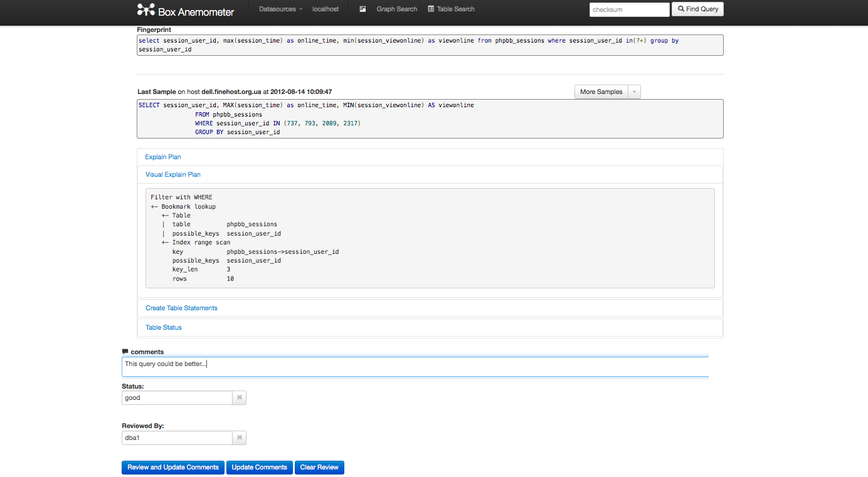Select localhost in the top navigation
Viewport: 868px width, 477px height.
click(x=325, y=9)
